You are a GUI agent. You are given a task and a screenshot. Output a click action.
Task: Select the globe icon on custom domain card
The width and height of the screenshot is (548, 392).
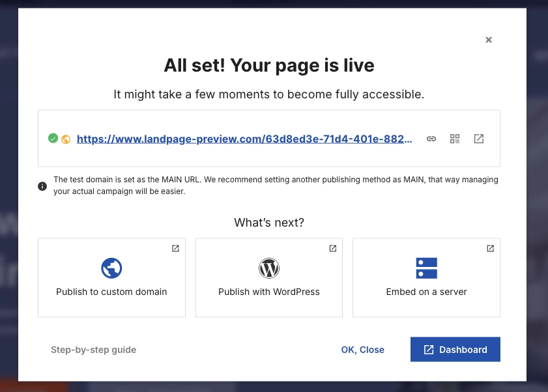111,268
